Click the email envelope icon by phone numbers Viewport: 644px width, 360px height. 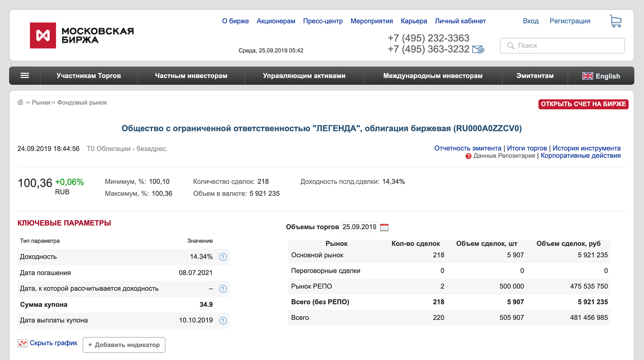click(478, 49)
